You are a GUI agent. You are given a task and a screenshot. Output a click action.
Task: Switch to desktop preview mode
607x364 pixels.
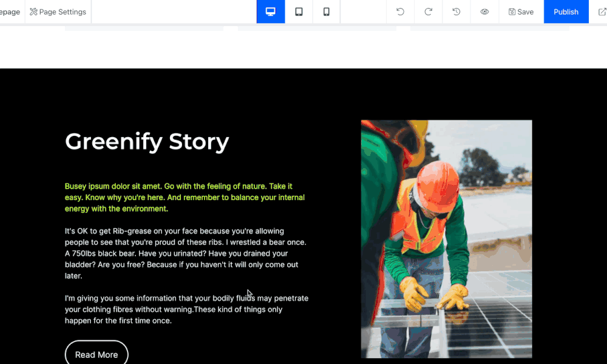pyautogui.click(x=271, y=12)
